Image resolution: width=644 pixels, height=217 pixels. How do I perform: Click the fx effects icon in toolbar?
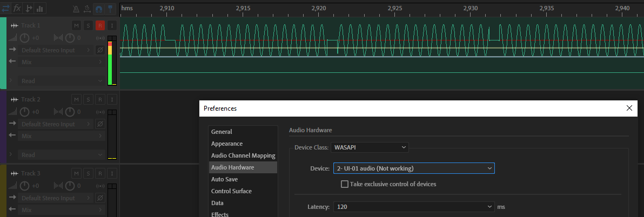pos(17,9)
